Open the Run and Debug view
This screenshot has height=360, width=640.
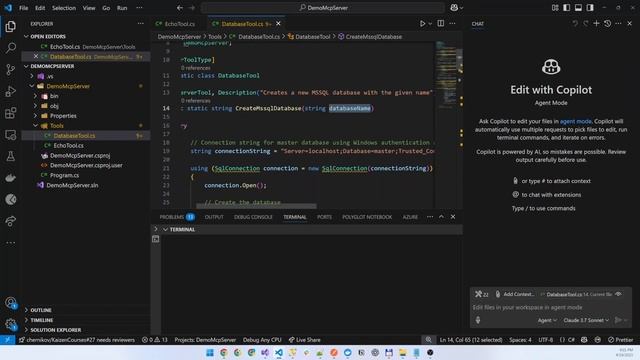tap(11, 91)
